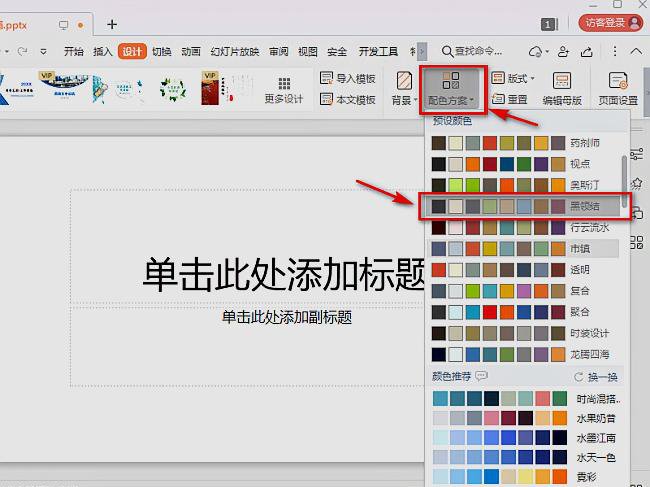This screenshot has height=487, width=650.
Task: Open the cloud sync icon menu
Action: pos(538,51)
